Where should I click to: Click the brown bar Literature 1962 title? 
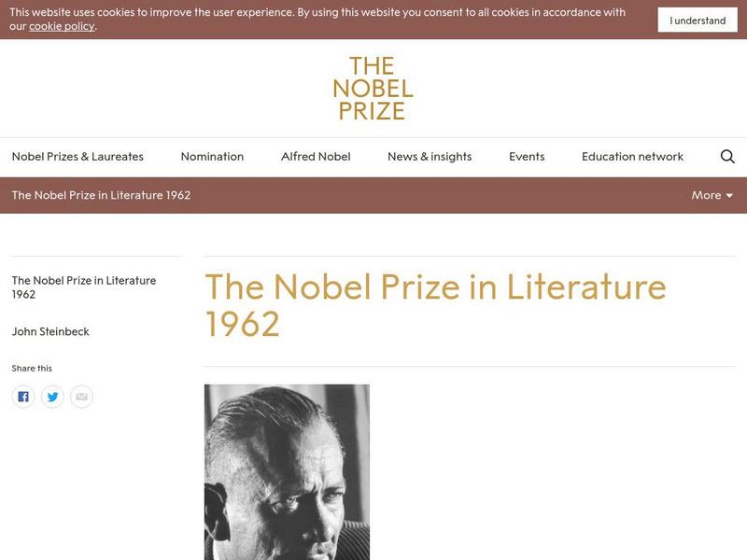point(101,195)
